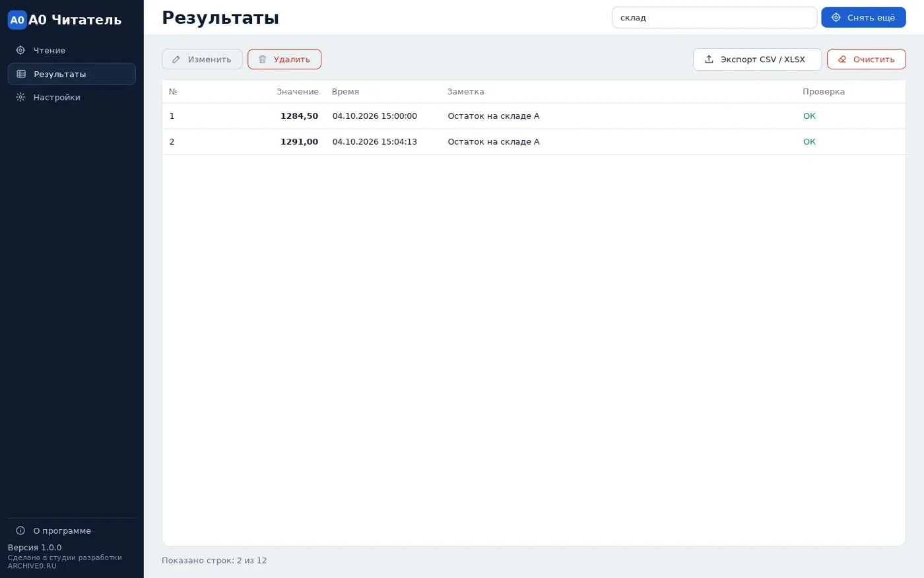Click the A0 app logo icon
924x578 pixels.
[x=17, y=20]
